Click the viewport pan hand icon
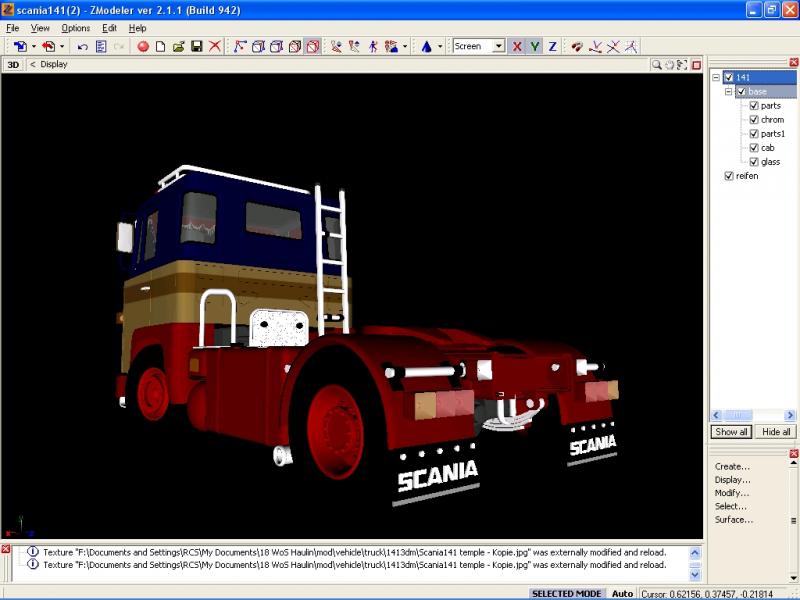 (669, 64)
